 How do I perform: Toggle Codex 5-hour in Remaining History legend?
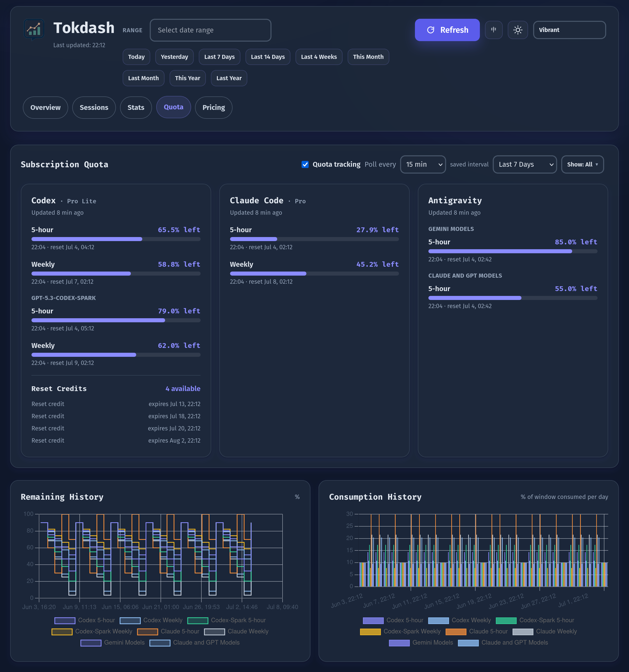tap(85, 620)
